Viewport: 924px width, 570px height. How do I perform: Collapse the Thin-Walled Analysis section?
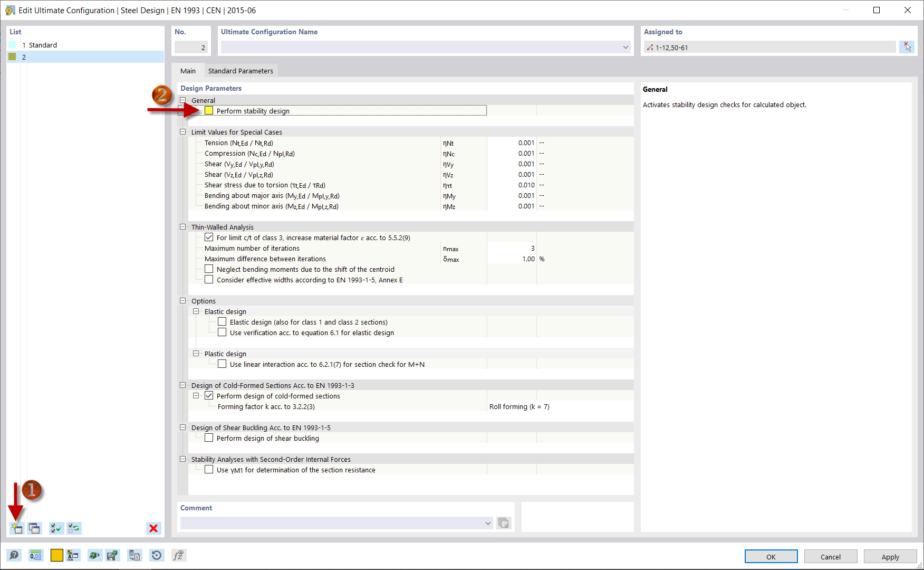point(182,226)
